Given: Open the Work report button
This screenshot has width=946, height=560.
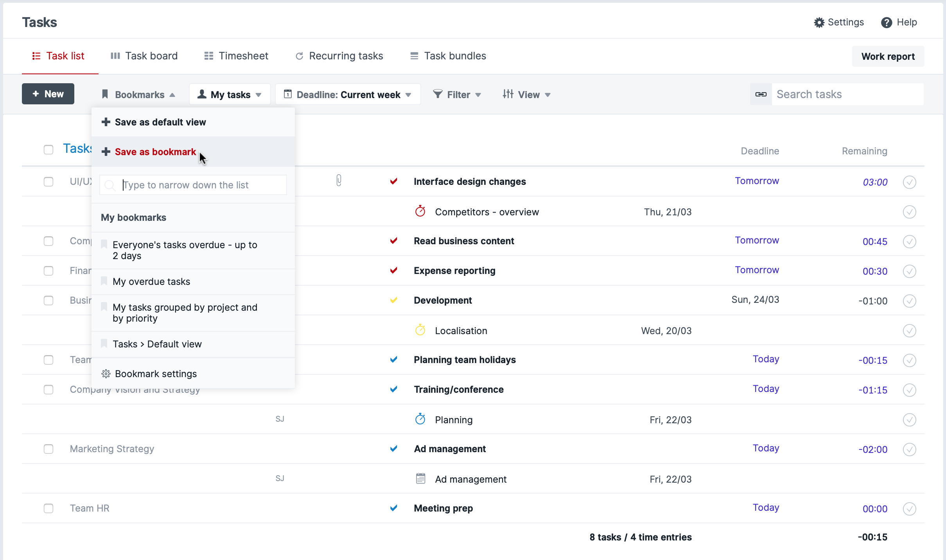Looking at the screenshot, I should point(888,56).
